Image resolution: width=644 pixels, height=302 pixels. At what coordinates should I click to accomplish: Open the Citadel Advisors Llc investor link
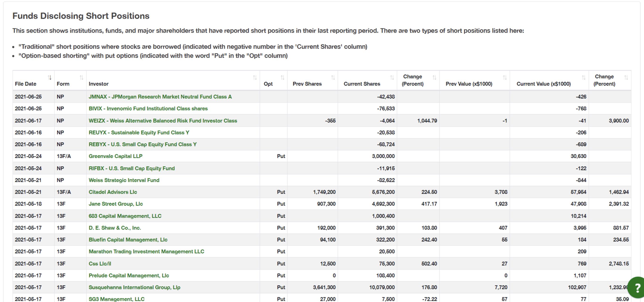113,192
